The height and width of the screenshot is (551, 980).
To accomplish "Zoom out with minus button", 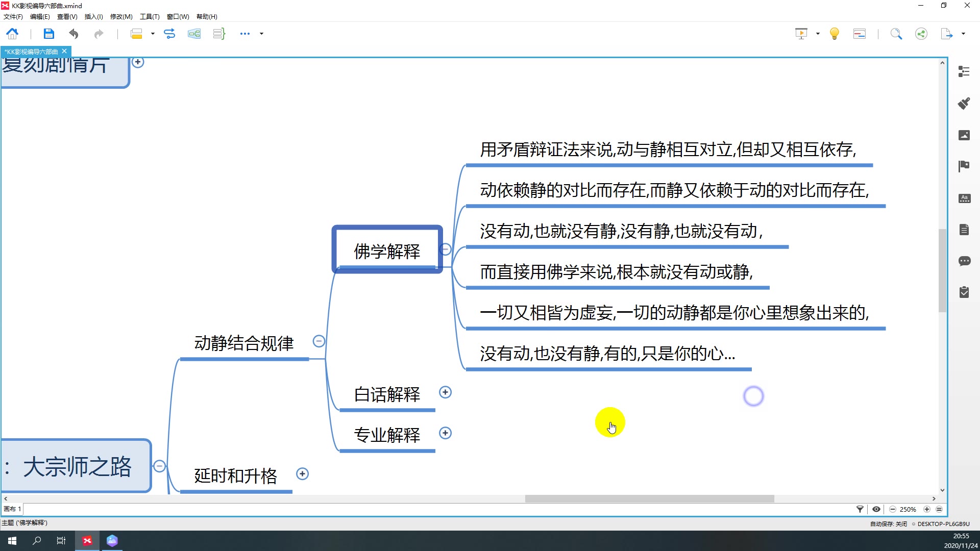I will [x=893, y=509].
